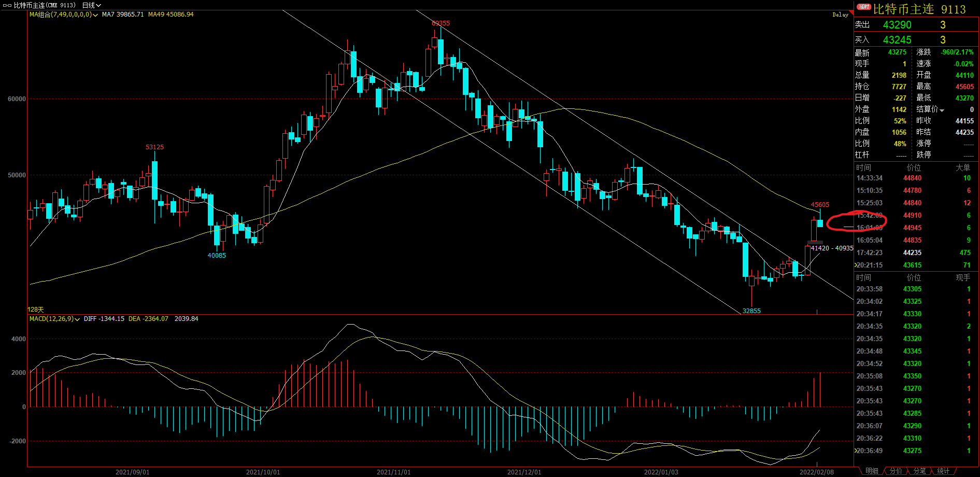Click the red 延时 delay badge

pyautogui.click(x=863, y=7)
